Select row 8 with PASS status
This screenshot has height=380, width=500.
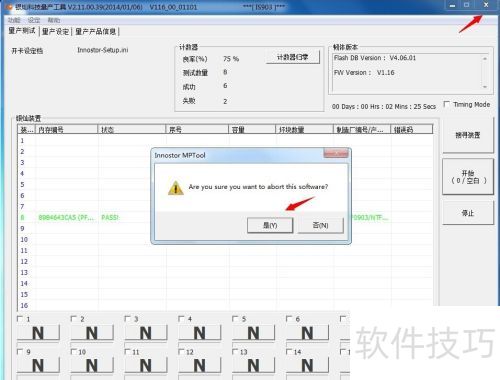coord(225,217)
